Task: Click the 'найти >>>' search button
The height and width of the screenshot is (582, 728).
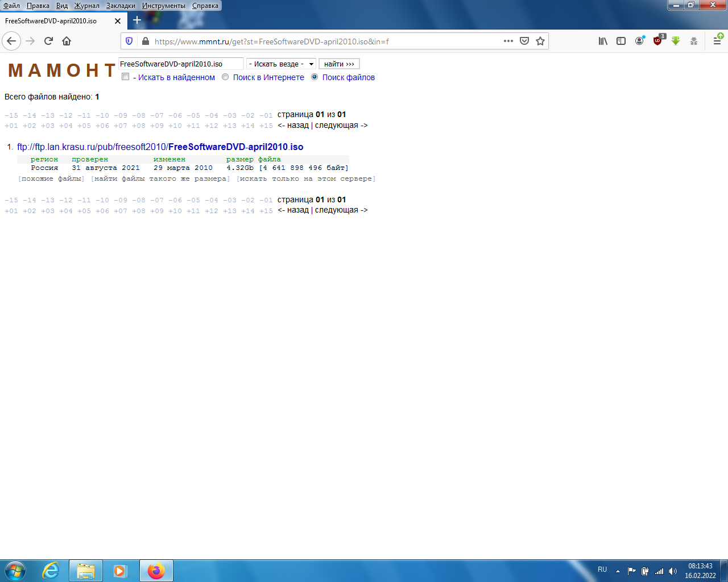Action: [x=339, y=64]
